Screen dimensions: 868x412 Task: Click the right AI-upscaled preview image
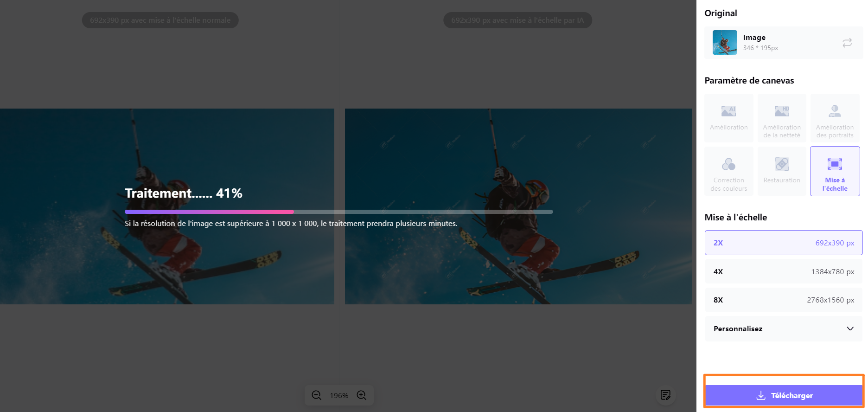(x=518, y=206)
